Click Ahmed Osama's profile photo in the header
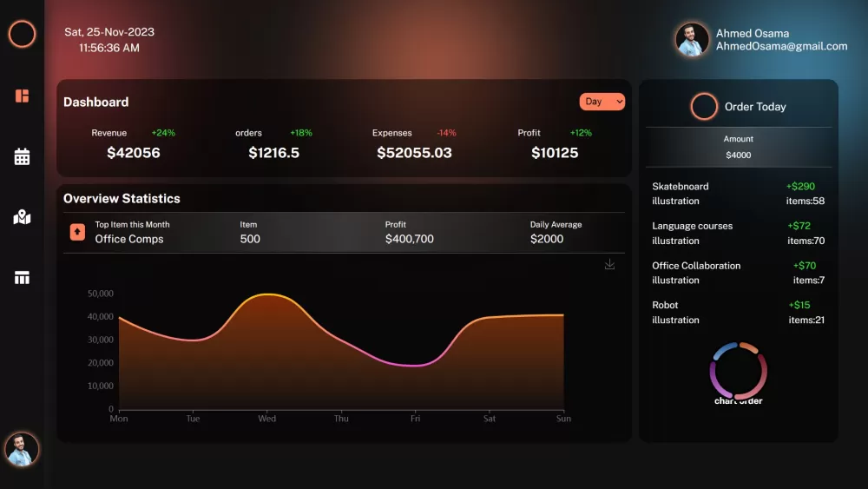Screen dimensions: 868x489 pyautogui.click(x=692, y=39)
